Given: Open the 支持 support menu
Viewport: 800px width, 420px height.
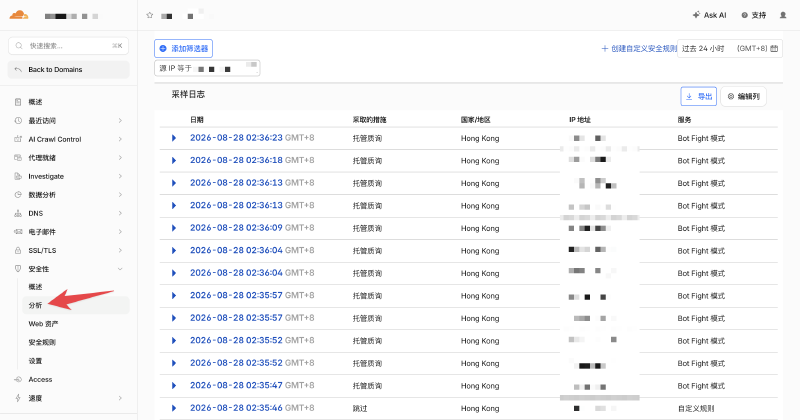Looking at the screenshot, I should (x=754, y=15).
